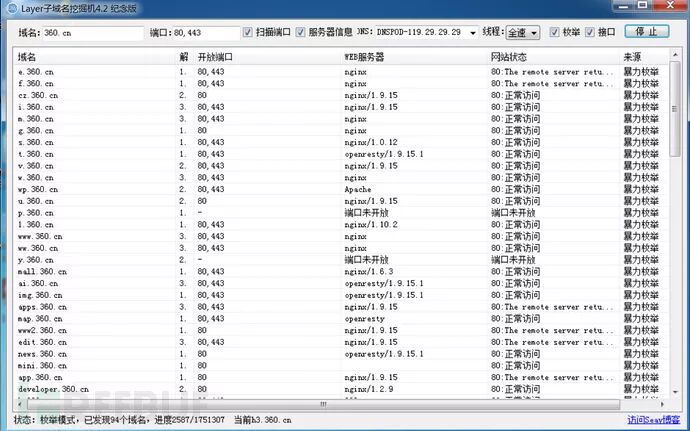The image size is (690, 431).
Task: Select the f.360.cn row
Action: coord(341,84)
